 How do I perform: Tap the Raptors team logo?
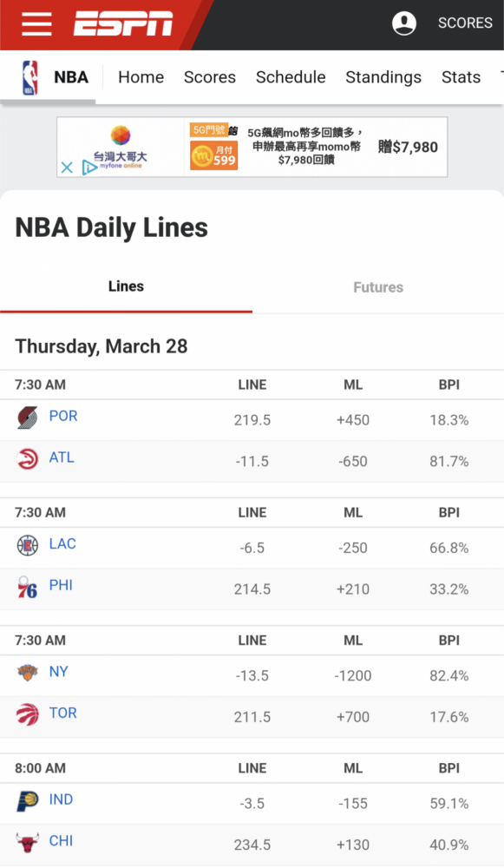(27, 714)
